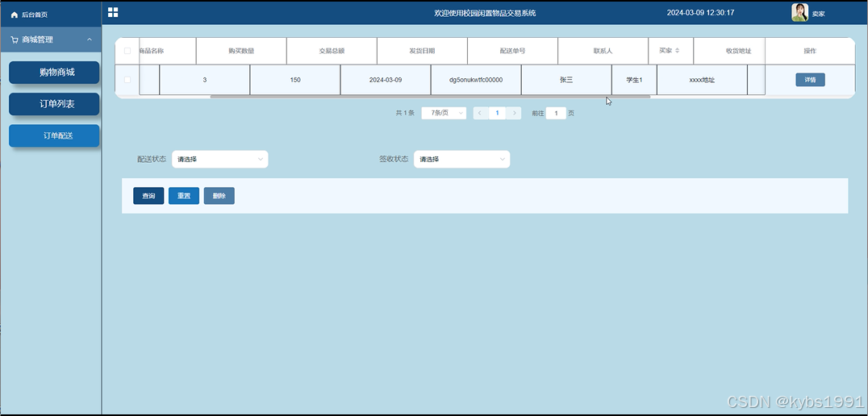Click the 2024-03-09 ship date cell

pos(386,80)
